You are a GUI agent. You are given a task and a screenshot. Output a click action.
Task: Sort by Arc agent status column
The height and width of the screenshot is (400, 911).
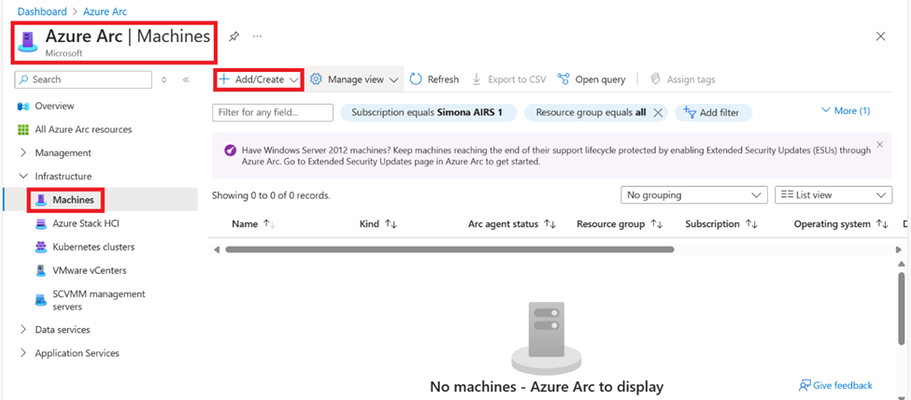[x=512, y=224]
